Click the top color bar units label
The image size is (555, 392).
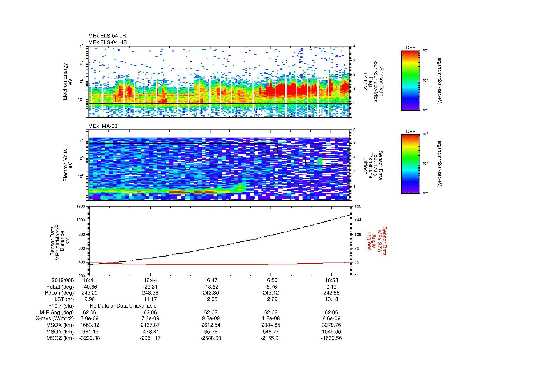click(x=439, y=81)
